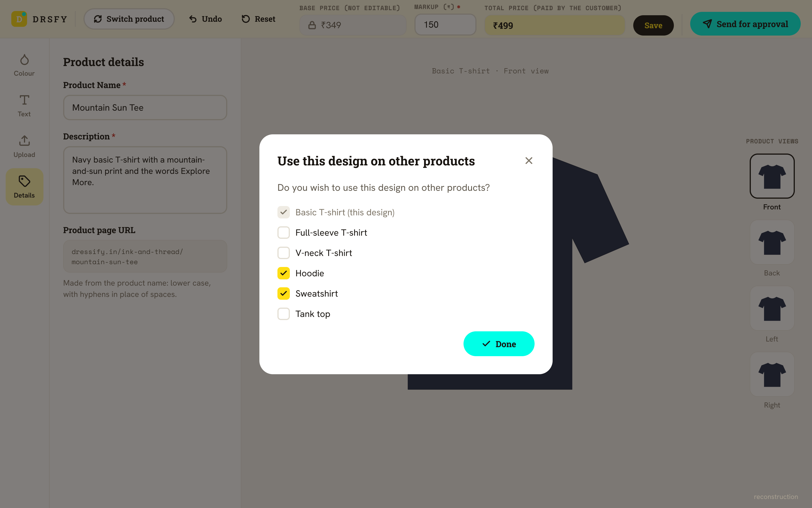Select the Text tool in sidebar

24,106
